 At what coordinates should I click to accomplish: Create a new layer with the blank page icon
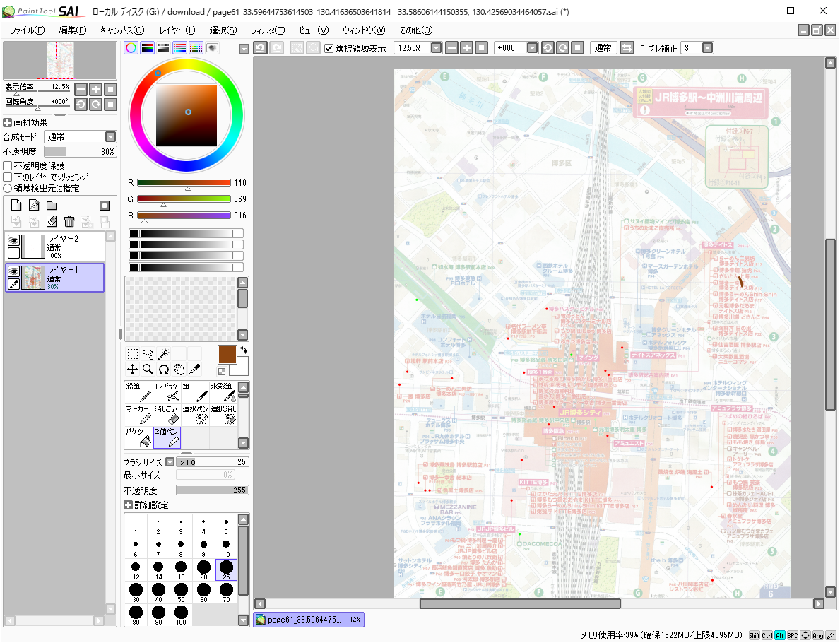click(16, 206)
